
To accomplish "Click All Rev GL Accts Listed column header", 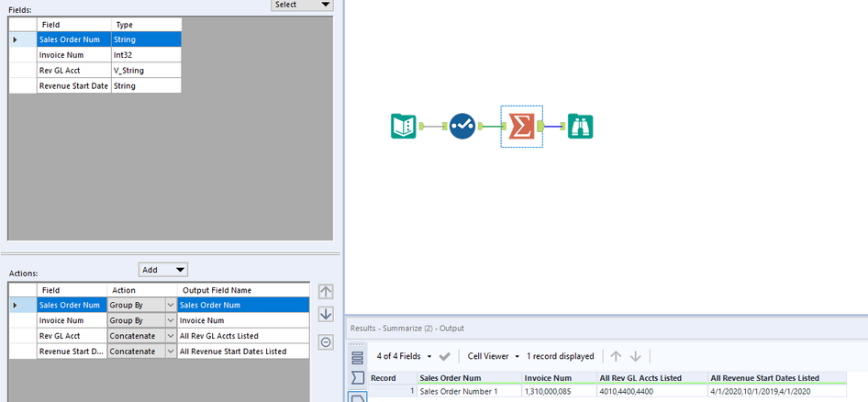I will 652,378.
